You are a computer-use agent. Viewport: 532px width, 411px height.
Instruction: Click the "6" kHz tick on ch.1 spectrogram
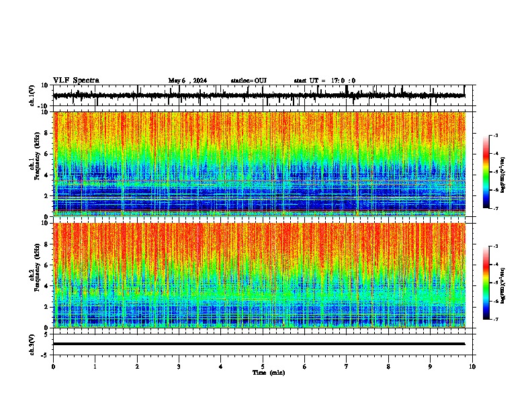[x=46, y=154]
